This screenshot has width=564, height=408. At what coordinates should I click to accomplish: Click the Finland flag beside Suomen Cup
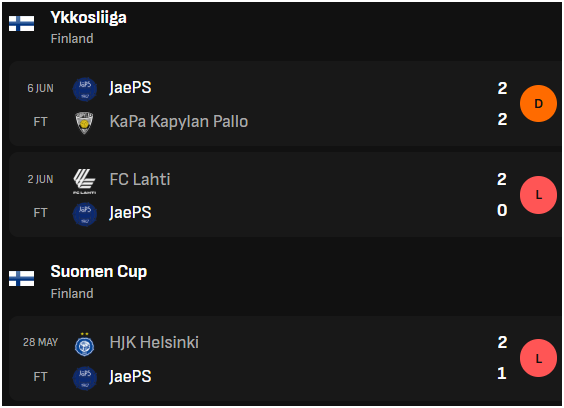click(x=22, y=278)
